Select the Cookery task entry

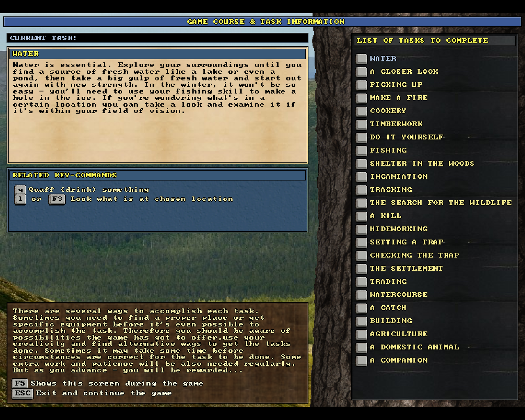point(388,111)
